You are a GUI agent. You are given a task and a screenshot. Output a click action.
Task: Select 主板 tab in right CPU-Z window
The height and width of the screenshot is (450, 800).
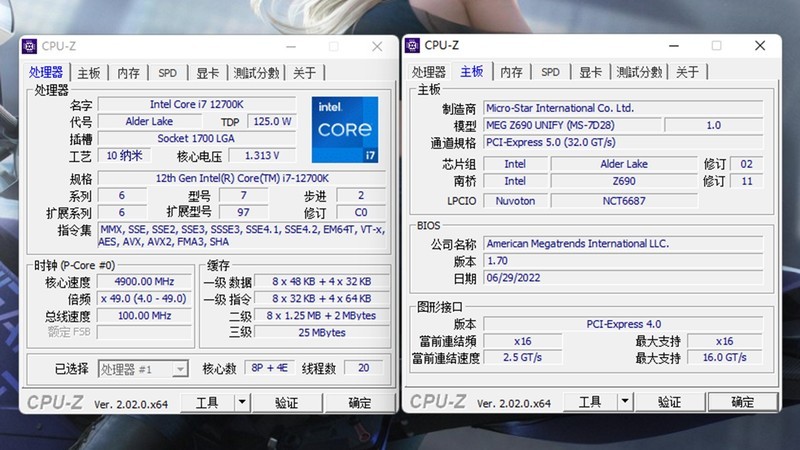pos(472,71)
